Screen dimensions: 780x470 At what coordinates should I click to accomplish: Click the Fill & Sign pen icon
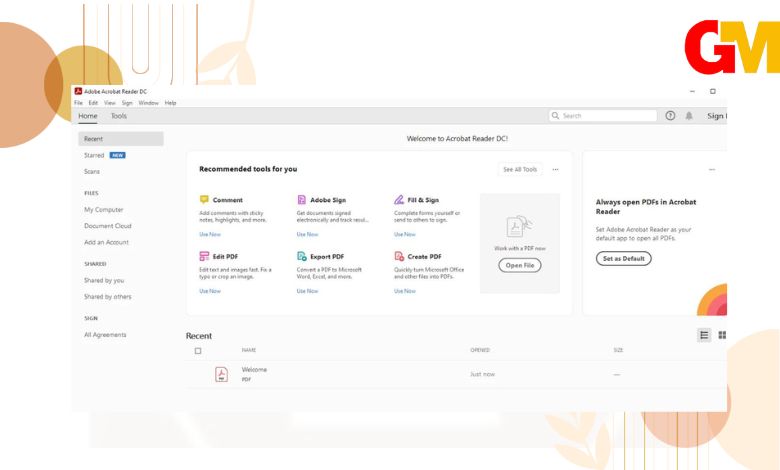(x=399, y=199)
